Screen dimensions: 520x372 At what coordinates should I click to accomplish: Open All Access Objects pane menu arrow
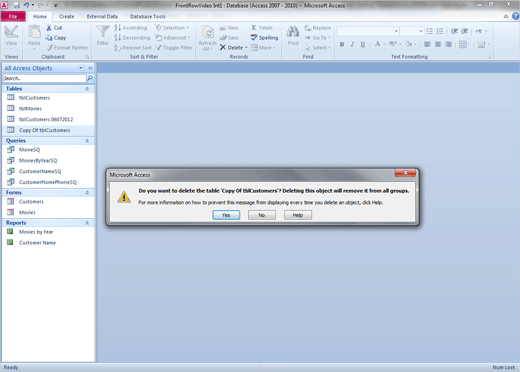[81, 68]
